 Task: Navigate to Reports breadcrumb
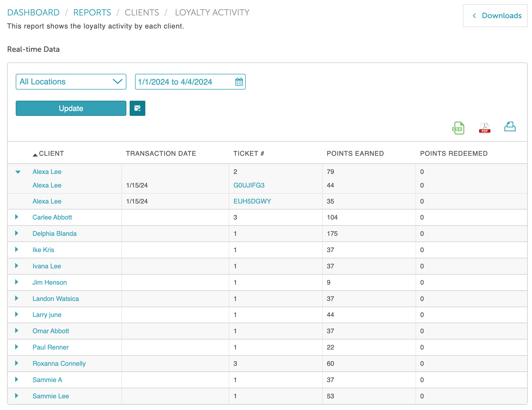[92, 12]
